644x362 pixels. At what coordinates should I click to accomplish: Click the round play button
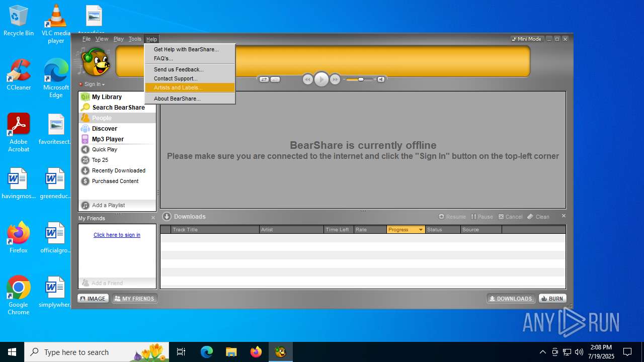321,79
